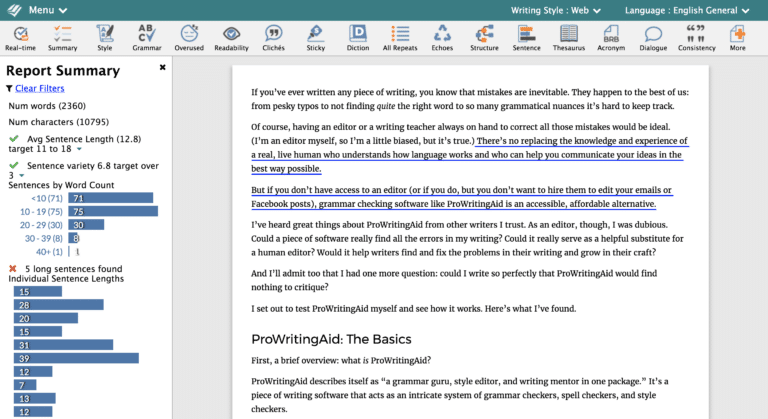Open the Dialogue report
The image size is (768, 419).
coord(653,38)
